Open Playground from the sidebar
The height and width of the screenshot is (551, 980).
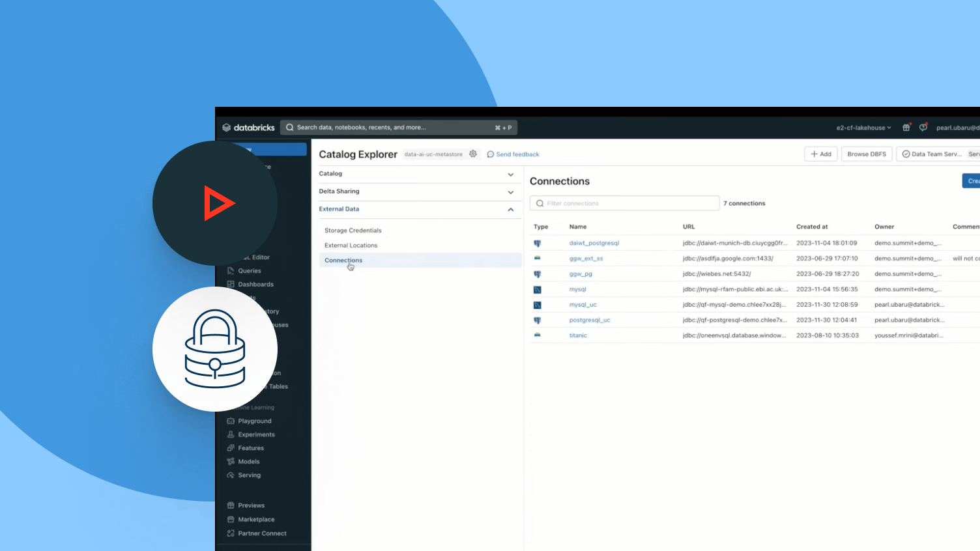click(x=254, y=421)
